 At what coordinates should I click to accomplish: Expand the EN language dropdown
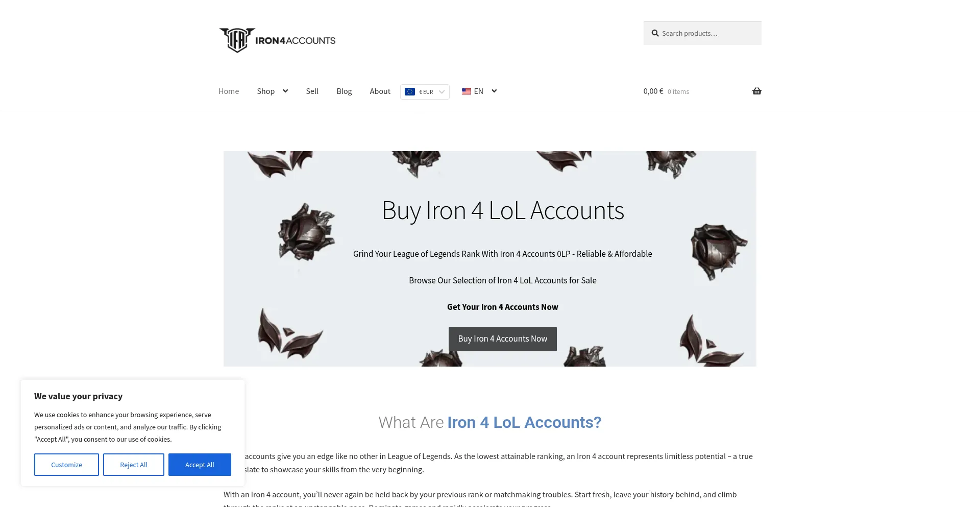(494, 91)
